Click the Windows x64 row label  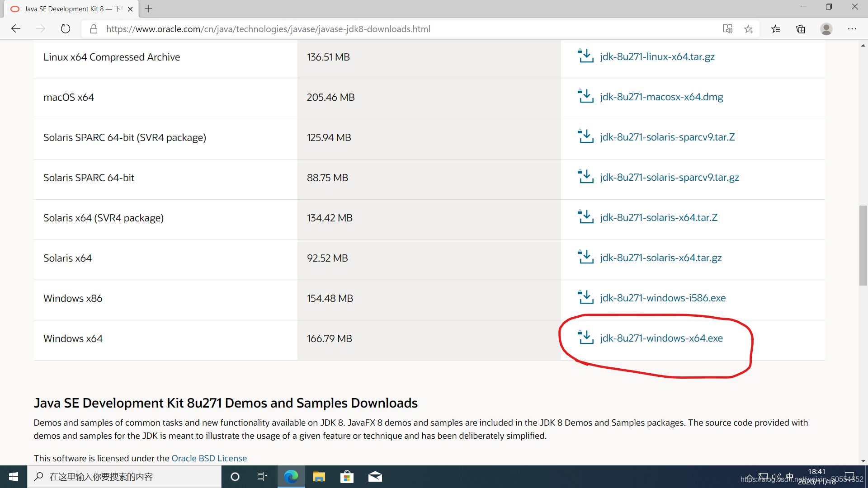pos(73,338)
